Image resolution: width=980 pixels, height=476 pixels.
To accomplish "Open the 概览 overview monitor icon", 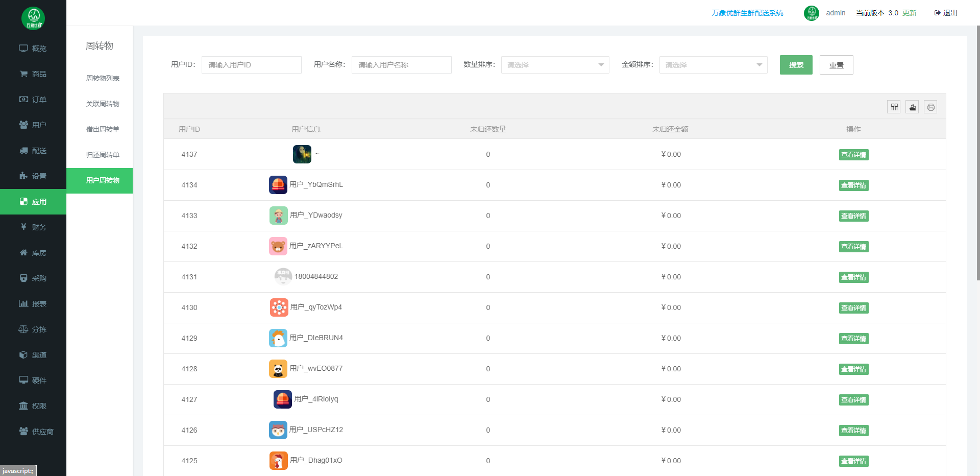I will point(23,48).
